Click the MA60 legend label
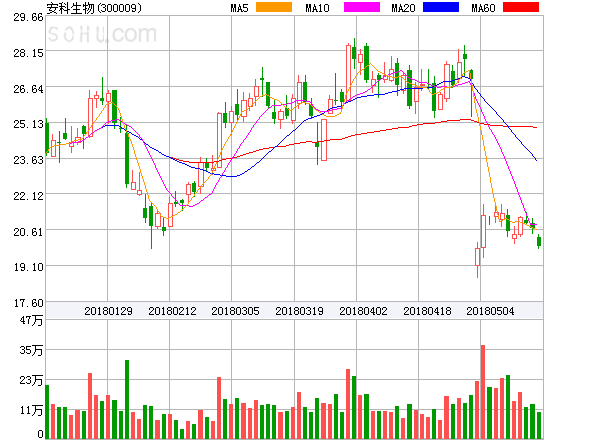This screenshot has height=440, width=600. 483,8
